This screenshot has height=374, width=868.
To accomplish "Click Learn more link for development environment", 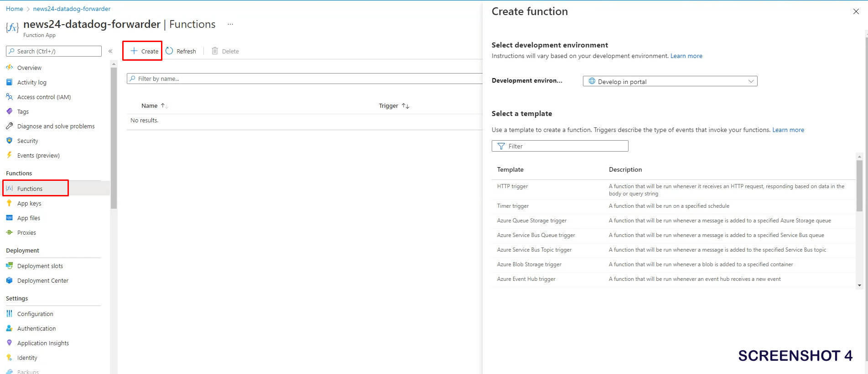I will (686, 56).
